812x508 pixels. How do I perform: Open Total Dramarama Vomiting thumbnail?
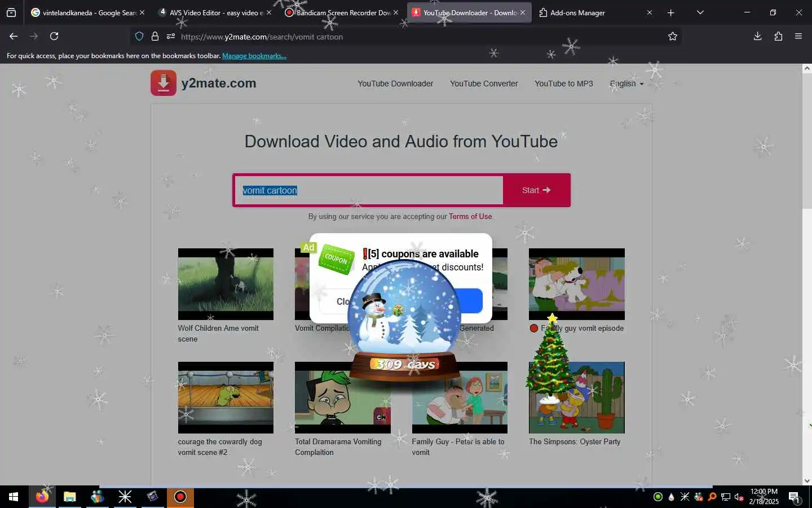coord(343,398)
